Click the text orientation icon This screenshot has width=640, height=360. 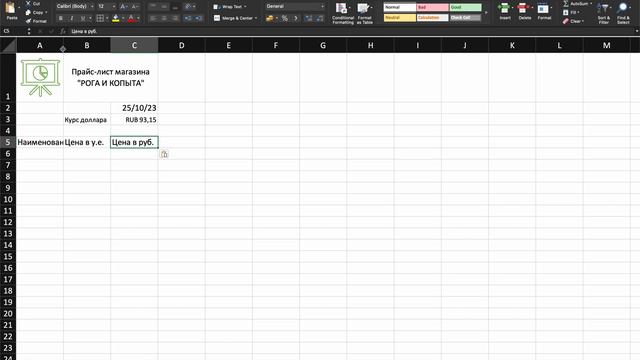(188, 7)
